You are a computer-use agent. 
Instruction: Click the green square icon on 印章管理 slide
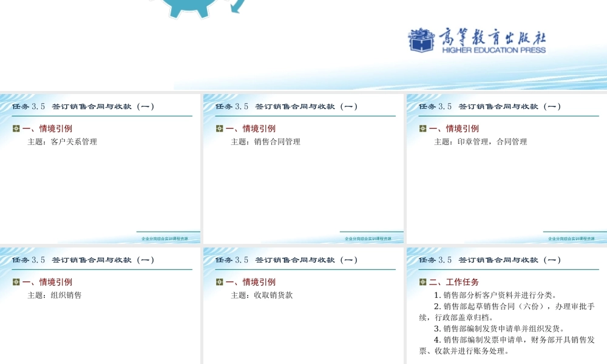pos(422,128)
